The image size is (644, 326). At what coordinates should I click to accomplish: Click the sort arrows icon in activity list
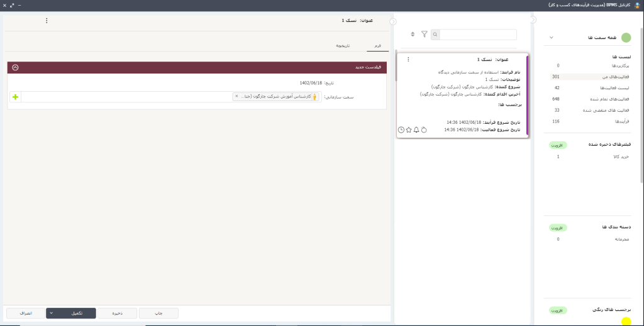pyautogui.click(x=413, y=35)
